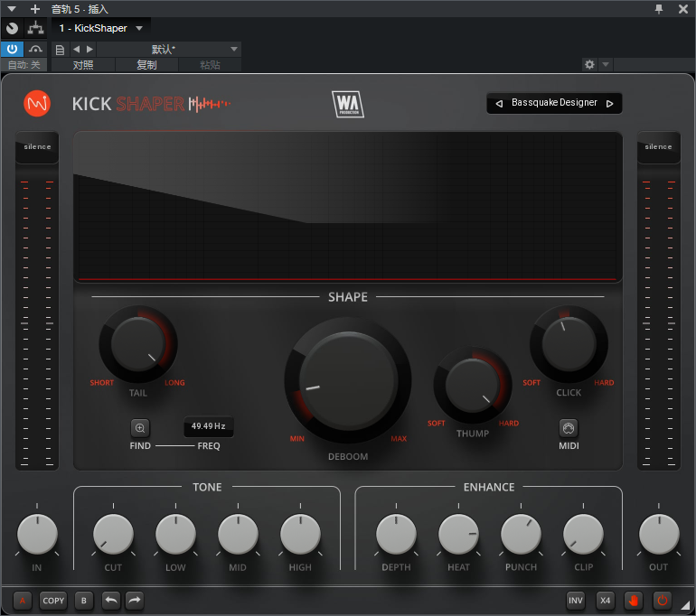Select next preset arrow beside Bassquake Designer

(610, 103)
